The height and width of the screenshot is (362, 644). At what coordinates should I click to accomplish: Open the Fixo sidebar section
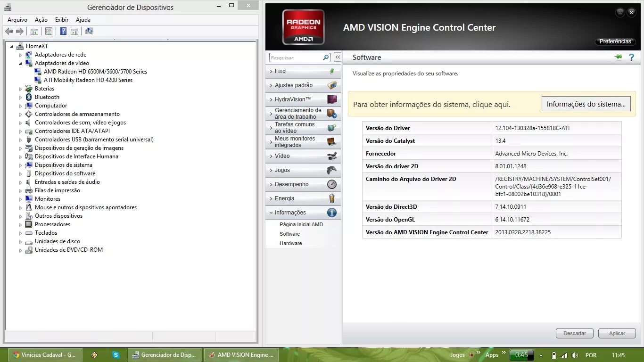click(x=303, y=71)
